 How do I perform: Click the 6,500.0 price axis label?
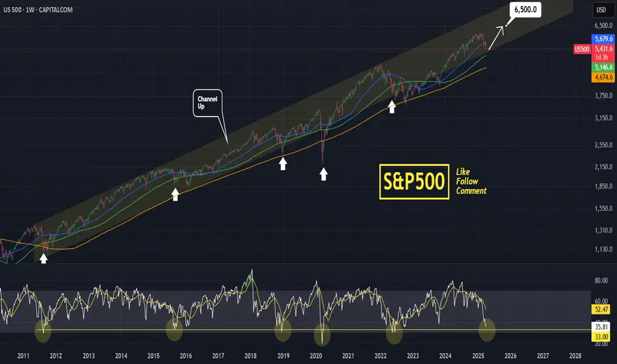[603, 26]
